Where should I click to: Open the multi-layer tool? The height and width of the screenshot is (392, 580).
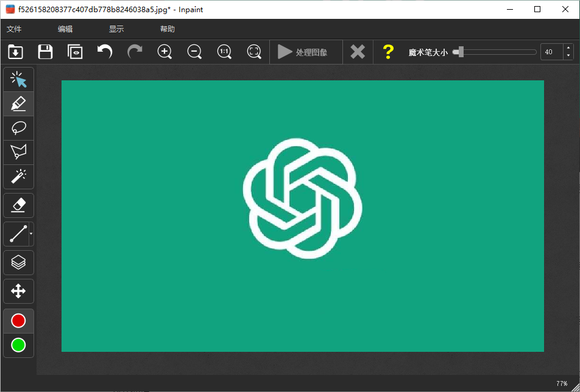click(x=18, y=262)
